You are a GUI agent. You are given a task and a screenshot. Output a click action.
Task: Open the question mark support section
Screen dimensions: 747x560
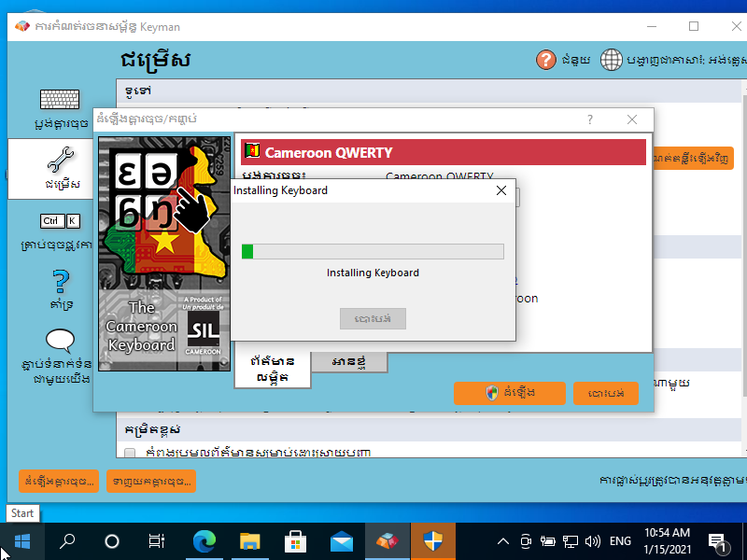(x=61, y=282)
